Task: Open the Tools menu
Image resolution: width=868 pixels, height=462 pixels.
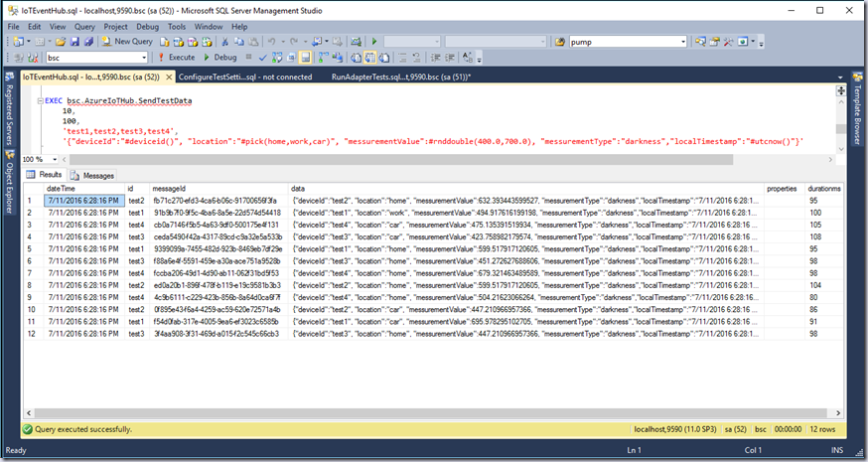Action: click(177, 26)
